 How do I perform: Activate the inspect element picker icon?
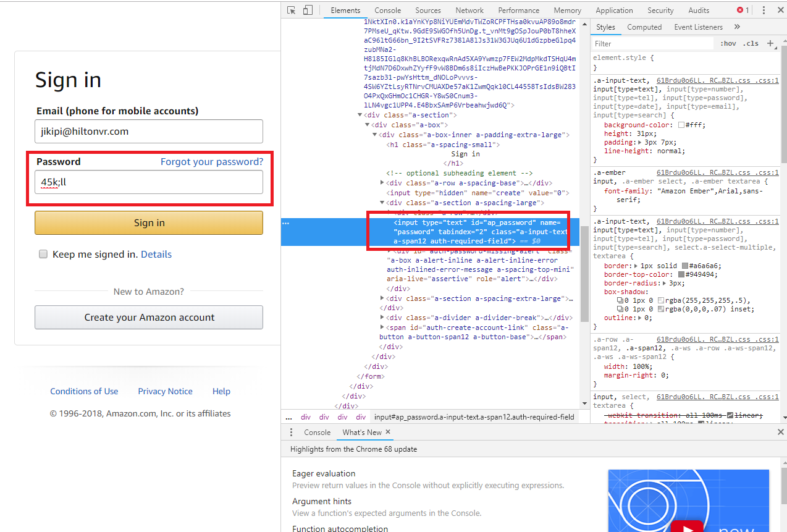coord(292,10)
